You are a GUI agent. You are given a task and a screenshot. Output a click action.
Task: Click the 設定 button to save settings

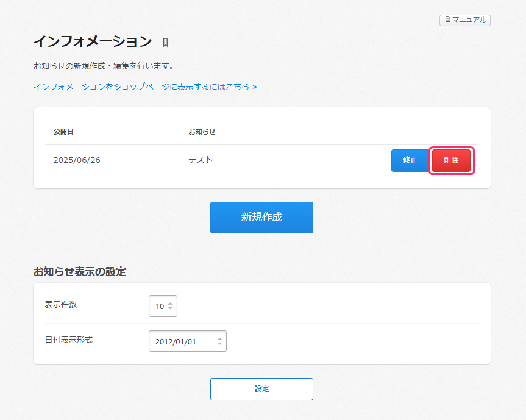pyautogui.click(x=261, y=389)
